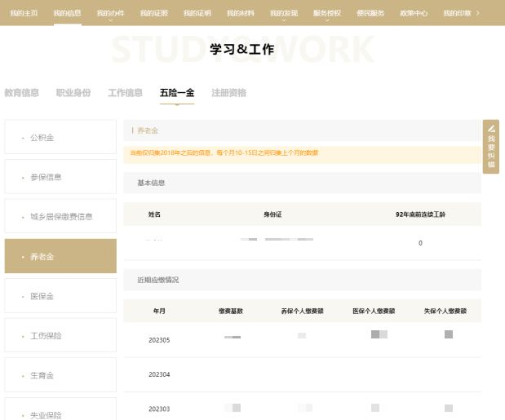Select the 我的信息 navigation item
Viewport: 505px width, 420px height.
pyautogui.click(x=68, y=13)
